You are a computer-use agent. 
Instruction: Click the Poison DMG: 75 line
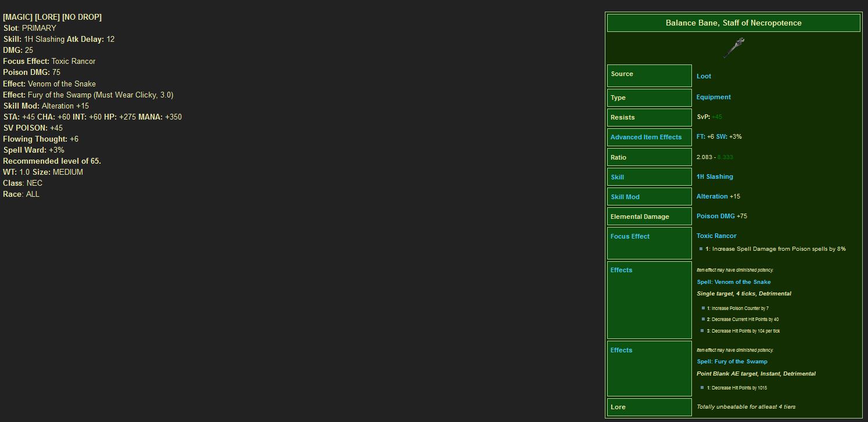(31, 72)
